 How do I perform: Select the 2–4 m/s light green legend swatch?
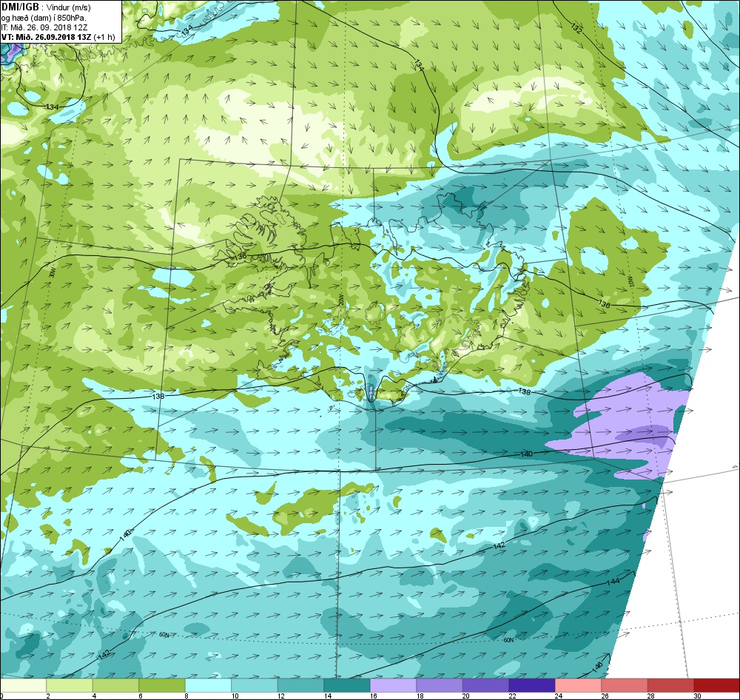click(70, 685)
